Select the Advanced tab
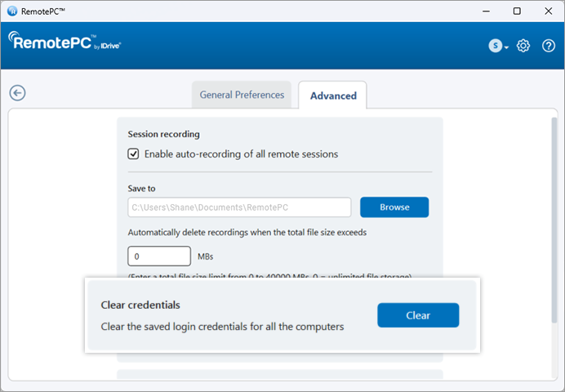The image size is (565, 392). tap(333, 96)
